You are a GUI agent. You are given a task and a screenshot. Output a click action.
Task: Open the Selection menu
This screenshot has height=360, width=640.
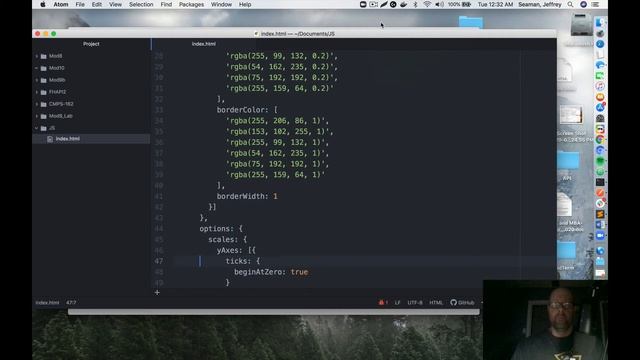click(x=141, y=4)
